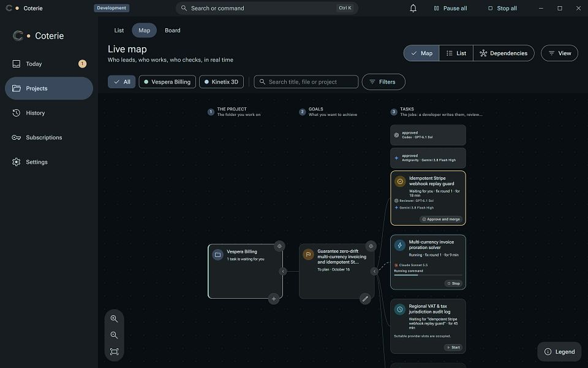The height and width of the screenshot is (368, 588).
Task: Click the Subscriptions key icon
Action: [x=16, y=137]
